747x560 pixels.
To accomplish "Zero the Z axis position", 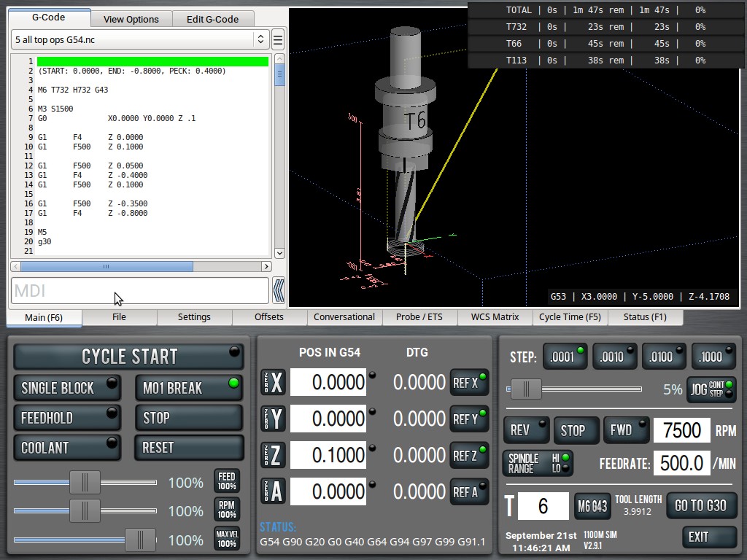I will (274, 455).
